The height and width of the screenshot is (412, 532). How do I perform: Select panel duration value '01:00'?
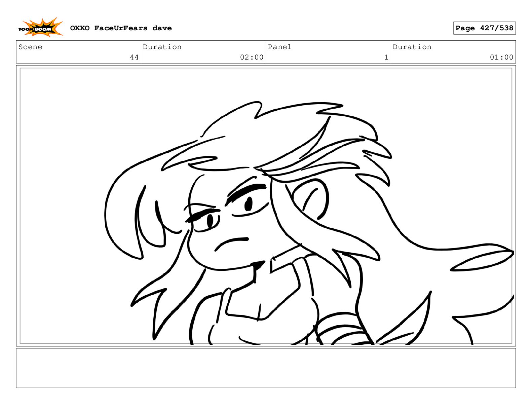pyautogui.click(x=501, y=58)
